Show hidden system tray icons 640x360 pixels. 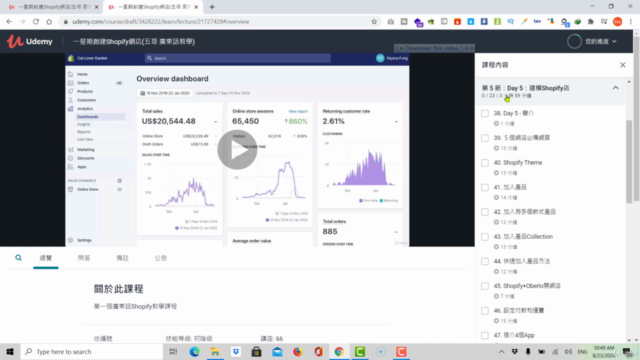pyautogui.click(x=501, y=351)
